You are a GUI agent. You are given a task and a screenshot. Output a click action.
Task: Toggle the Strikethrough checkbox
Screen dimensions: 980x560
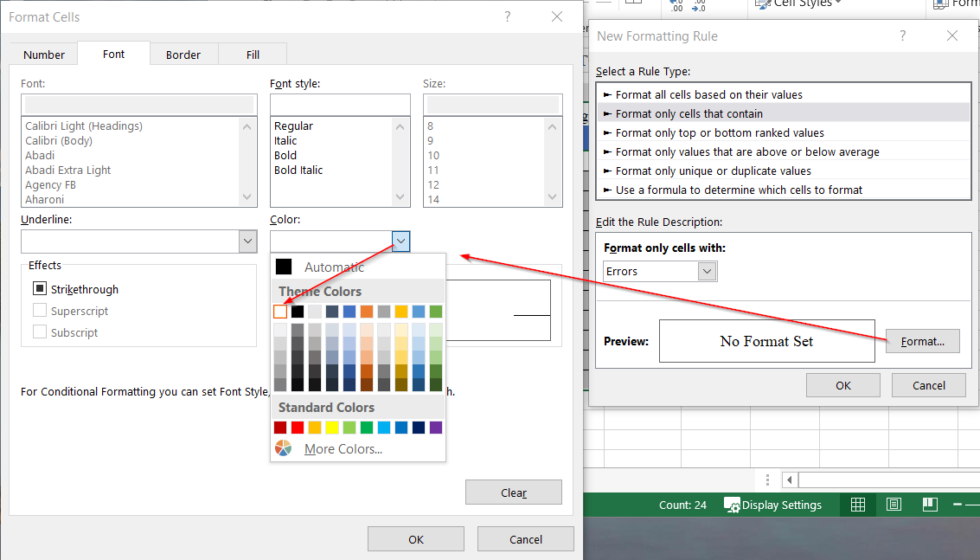coord(40,288)
